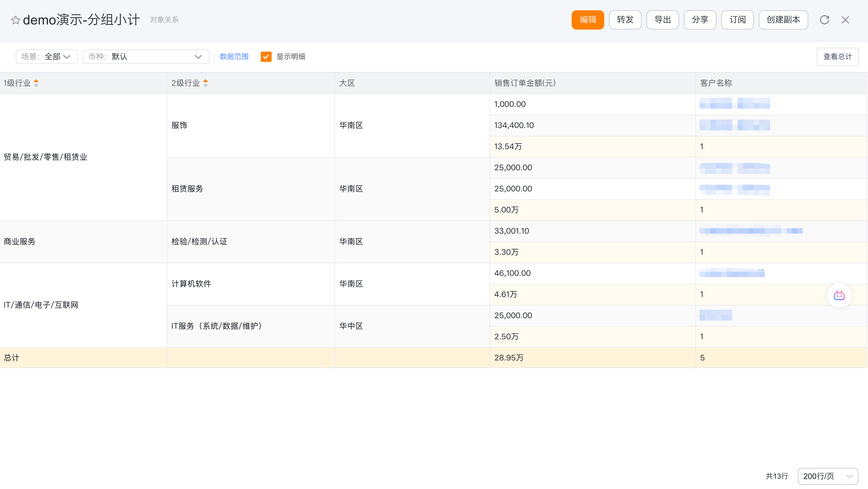Click the 创建副本 button
This screenshot has width=868, height=489.
783,20
